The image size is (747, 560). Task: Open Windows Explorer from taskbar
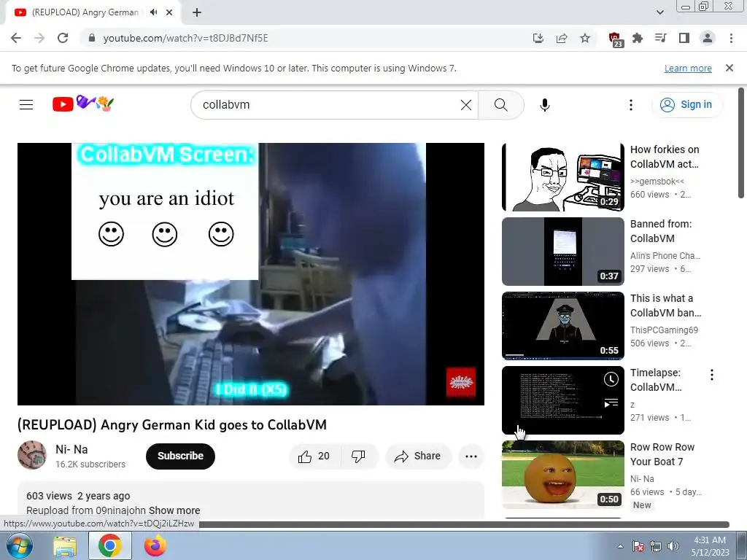pos(65,546)
